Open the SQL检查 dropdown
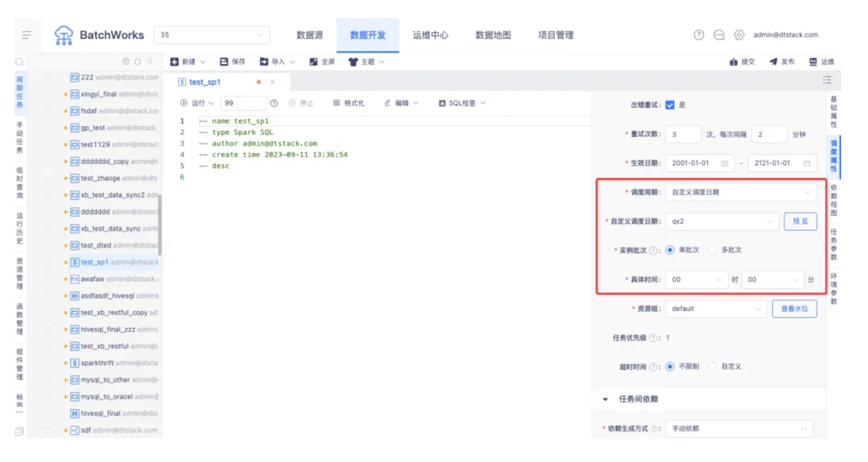 click(x=462, y=103)
